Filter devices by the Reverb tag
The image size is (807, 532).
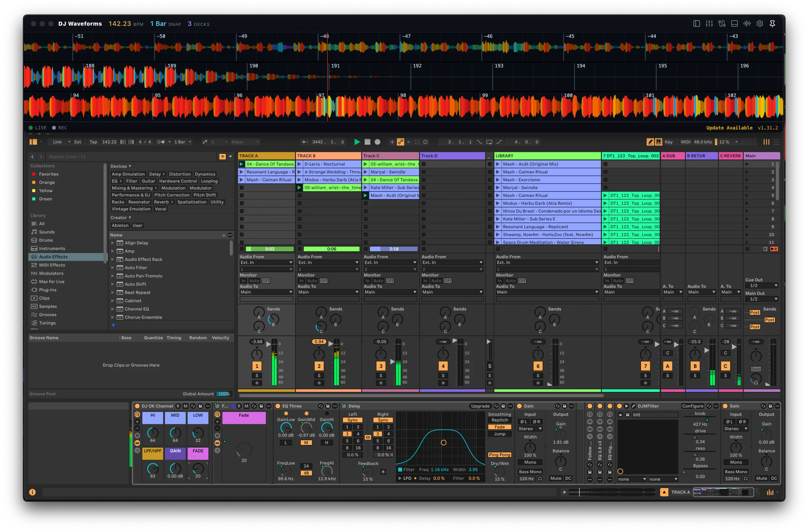pyautogui.click(x=163, y=202)
